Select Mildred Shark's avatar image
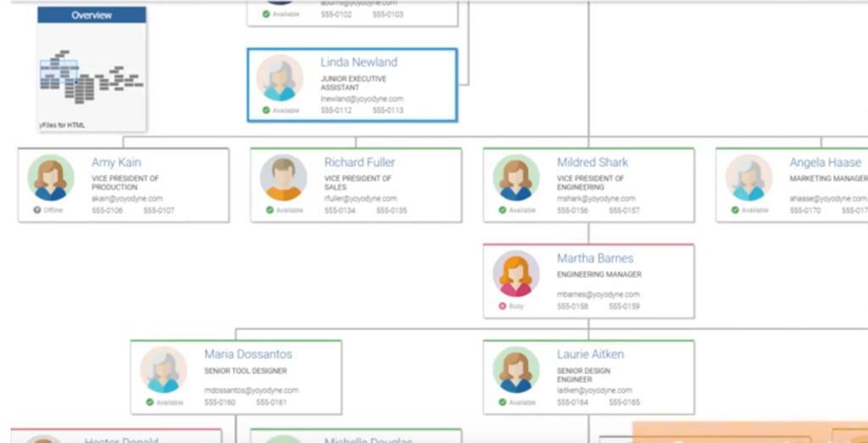Screen dimensions: 868x443 [x=516, y=178]
